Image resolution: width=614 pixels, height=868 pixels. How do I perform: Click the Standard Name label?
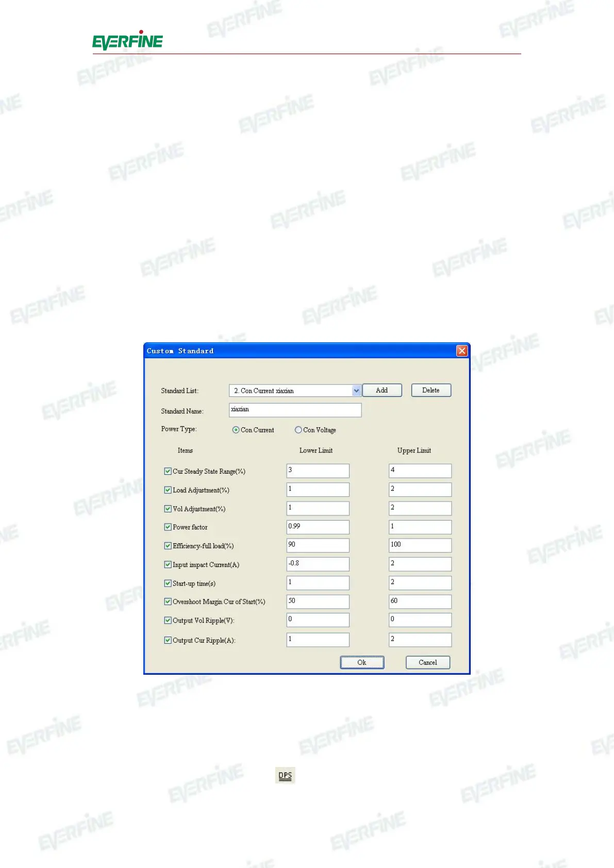[x=182, y=411]
